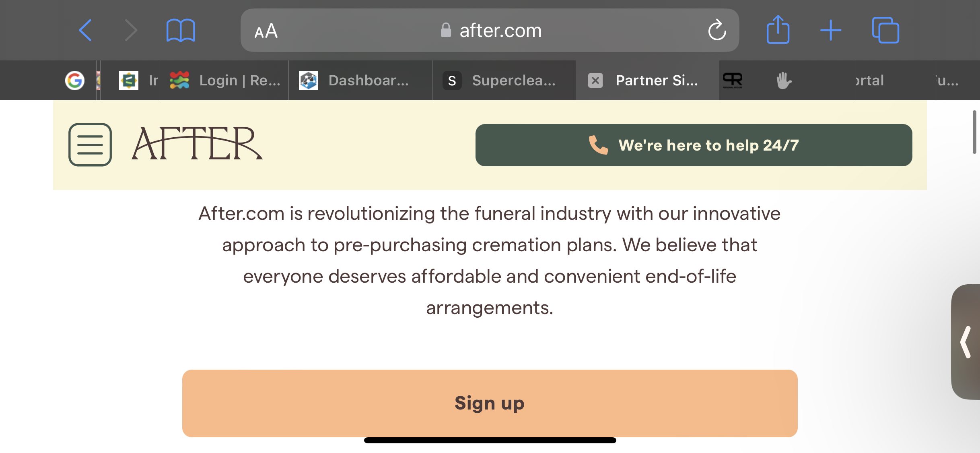980x453 pixels.
Task: Click the AFTER logo
Action: tap(197, 144)
